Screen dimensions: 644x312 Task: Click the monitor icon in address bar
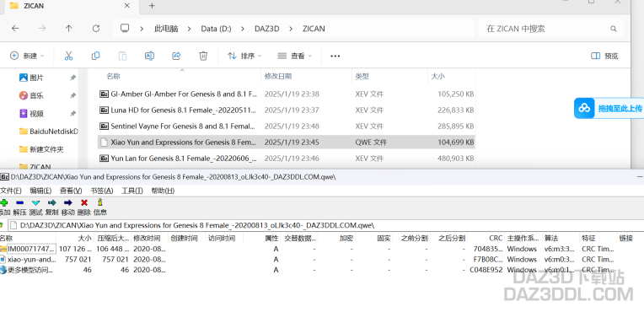[125, 29]
